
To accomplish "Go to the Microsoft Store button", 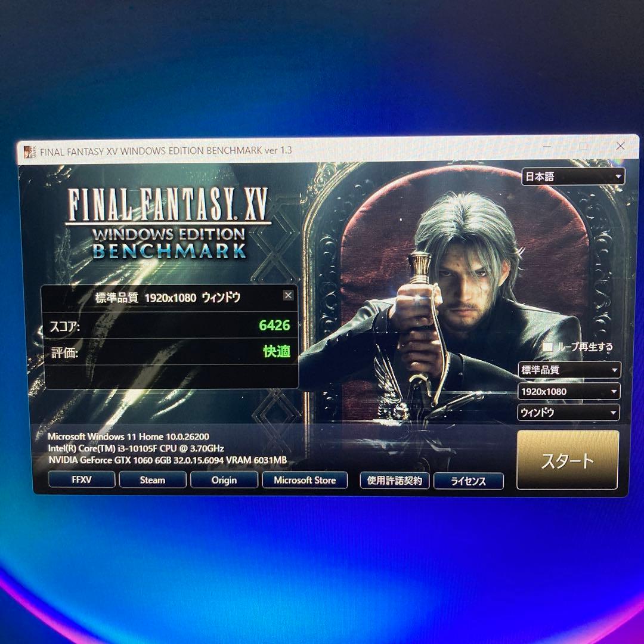I will (x=305, y=480).
